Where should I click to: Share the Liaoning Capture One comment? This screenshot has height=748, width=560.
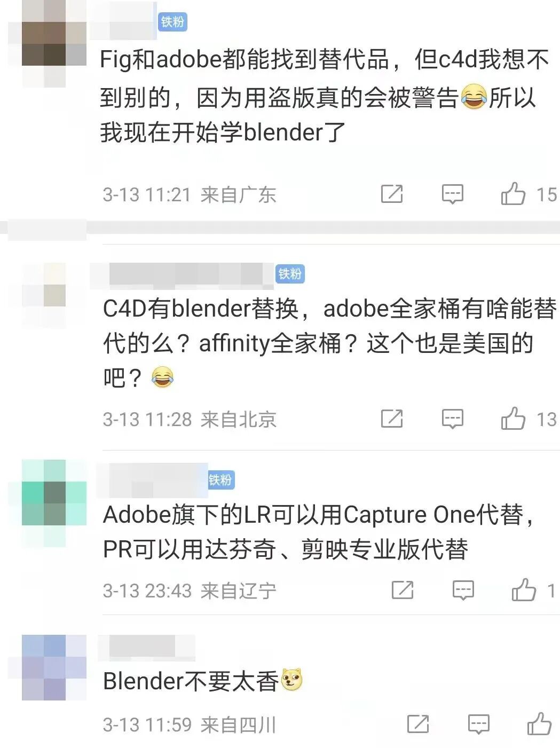(x=403, y=590)
